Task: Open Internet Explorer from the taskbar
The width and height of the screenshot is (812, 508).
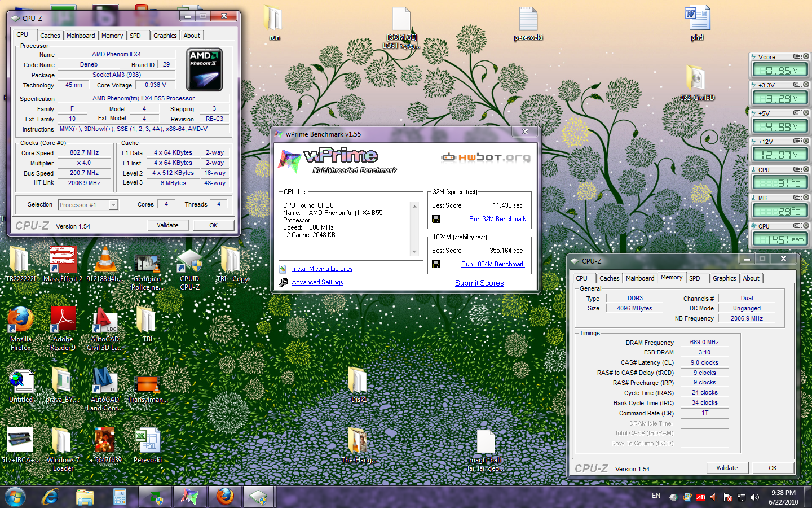Action: pos(50,497)
